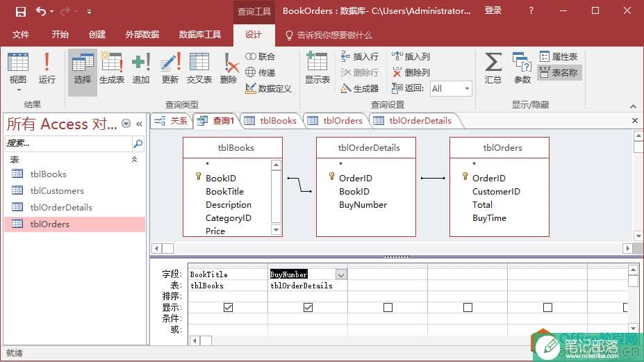Choose 交叉表 crosstab query
644x362 pixels.
pyautogui.click(x=199, y=68)
